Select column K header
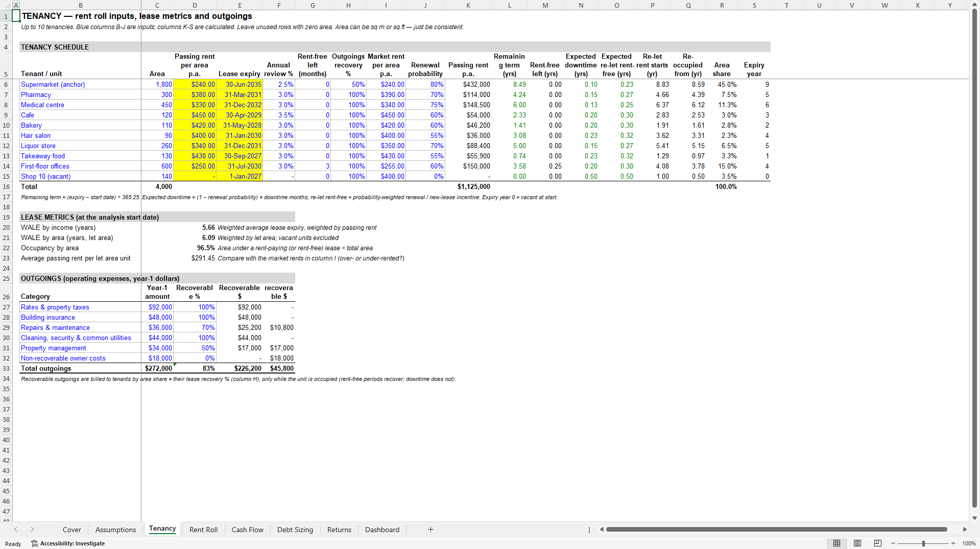The image size is (980, 549). point(468,5)
